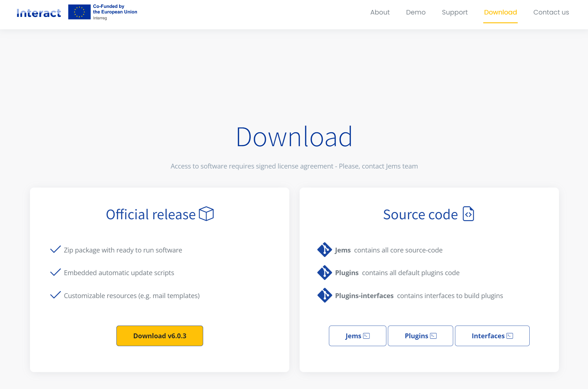This screenshot has height=389, width=588.
Task: Click 'contains interfaces to build plugins' text
Action: 450,296
